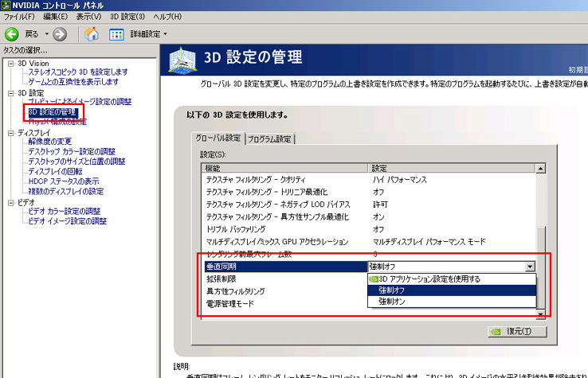Collapse the ビデオ tree node
Screen dimensions: 588x378
click(x=11, y=202)
